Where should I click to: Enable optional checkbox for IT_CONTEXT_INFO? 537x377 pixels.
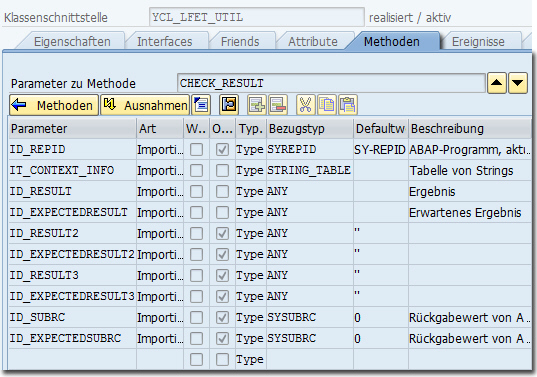tap(222, 171)
